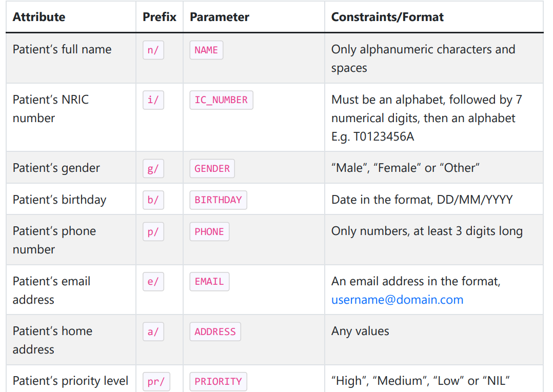The image size is (553, 392).
Task: Click the g/ prefix code badge
Action: (x=153, y=168)
